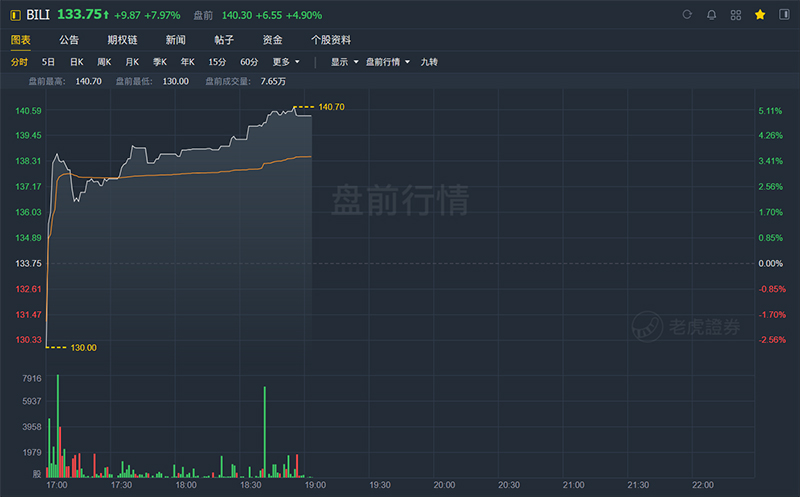Click the -2.56% percent axis label

point(772,340)
